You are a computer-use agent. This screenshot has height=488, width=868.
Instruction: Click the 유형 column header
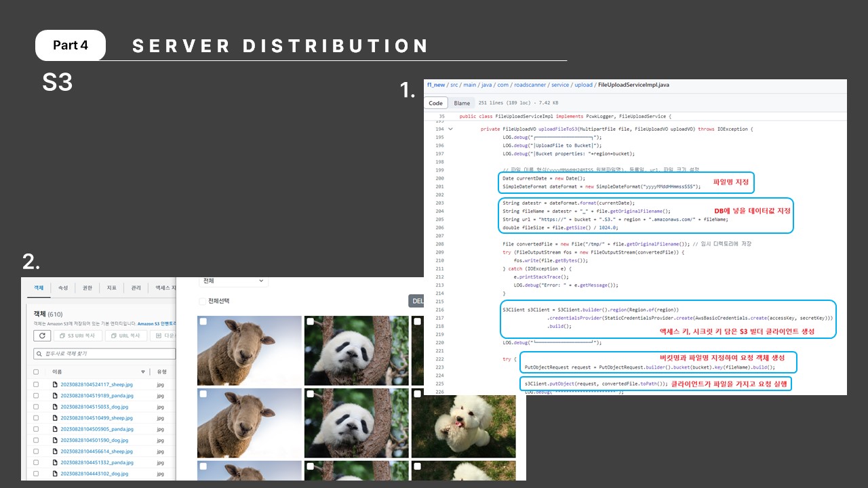(161, 372)
